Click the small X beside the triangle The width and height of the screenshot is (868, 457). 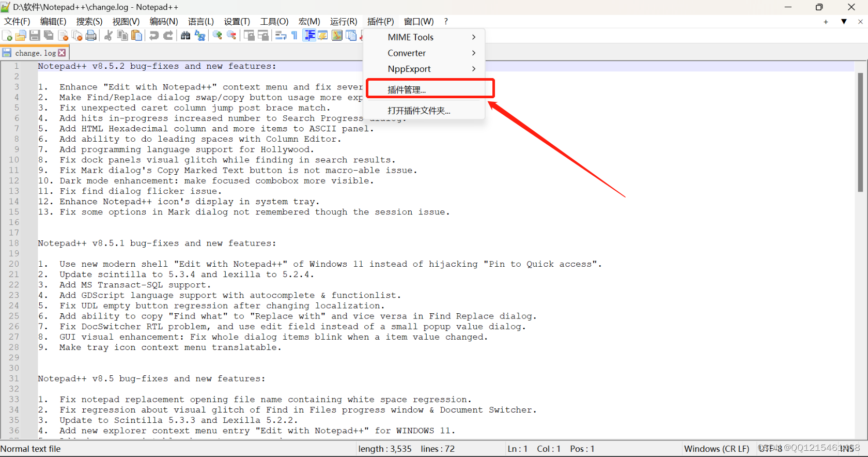(860, 22)
